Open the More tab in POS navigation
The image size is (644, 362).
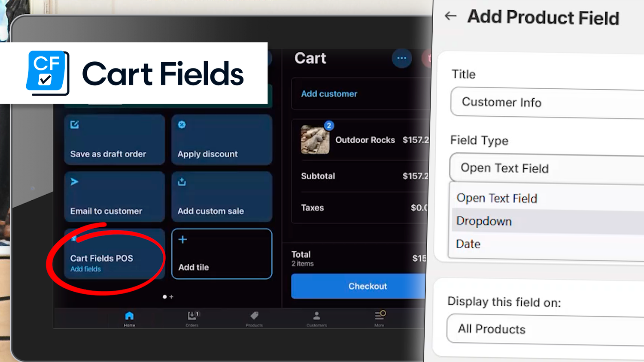pos(380,319)
